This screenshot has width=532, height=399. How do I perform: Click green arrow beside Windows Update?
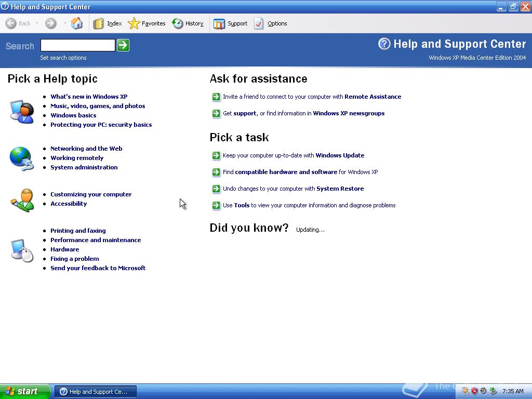tap(216, 156)
